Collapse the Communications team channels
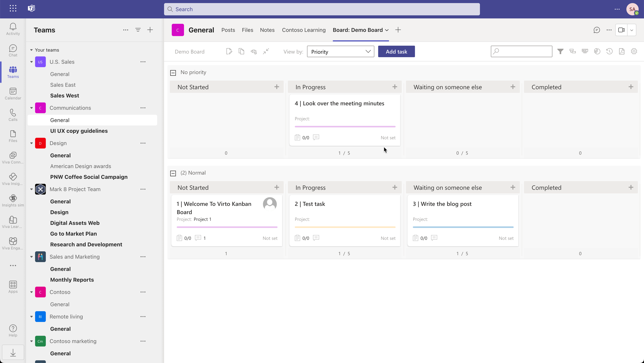This screenshot has height=363, width=644. (31, 108)
